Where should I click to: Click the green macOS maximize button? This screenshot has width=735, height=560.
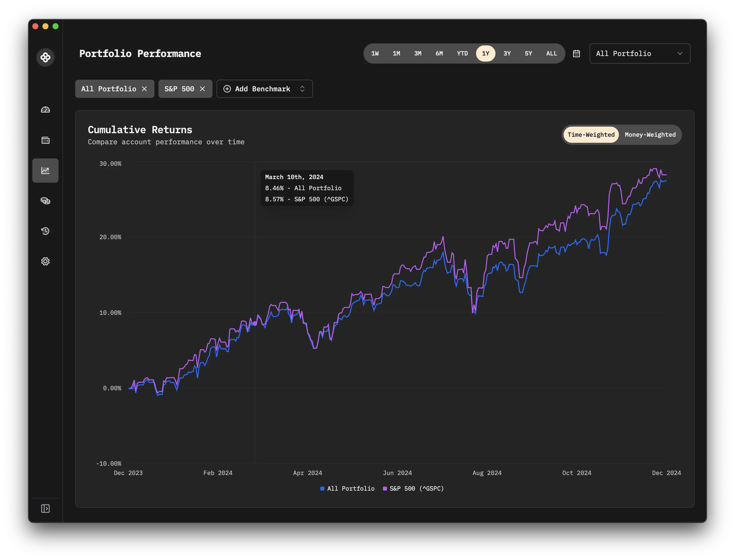coord(55,26)
